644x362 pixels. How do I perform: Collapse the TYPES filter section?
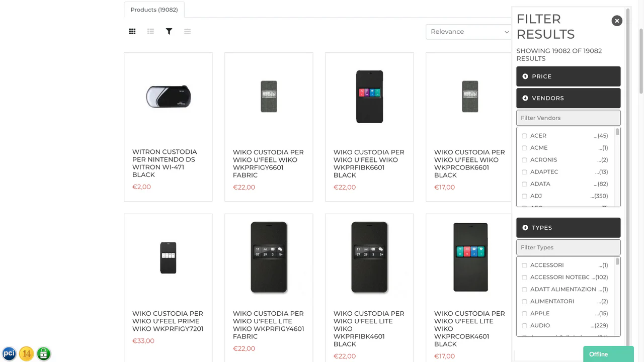coord(568,228)
